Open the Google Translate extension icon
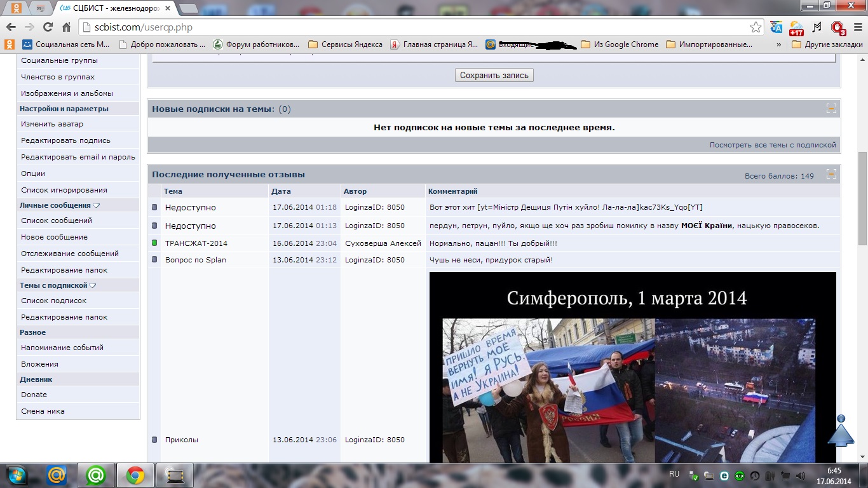The width and height of the screenshot is (868, 488). [x=776, y=27]
